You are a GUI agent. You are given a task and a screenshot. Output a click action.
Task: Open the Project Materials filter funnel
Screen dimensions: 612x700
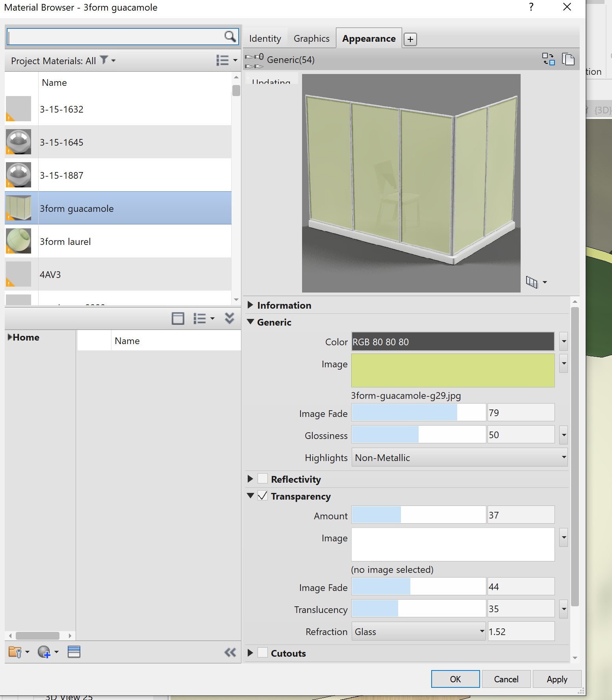(x=104, y=60)
